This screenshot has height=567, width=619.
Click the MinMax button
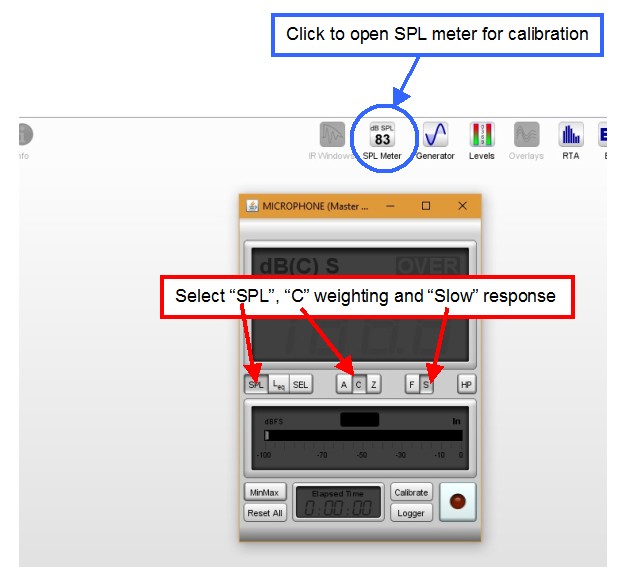[x=265, y=492]
